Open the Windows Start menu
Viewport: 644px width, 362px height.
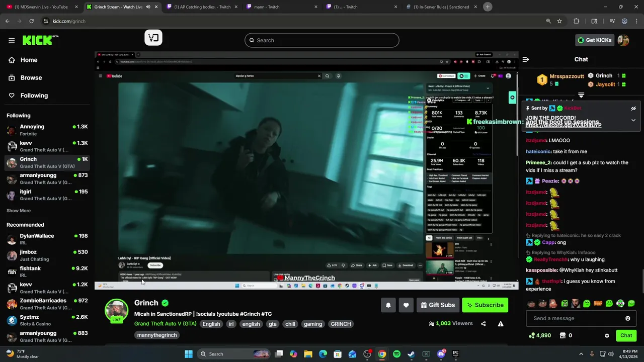point(189,354)
